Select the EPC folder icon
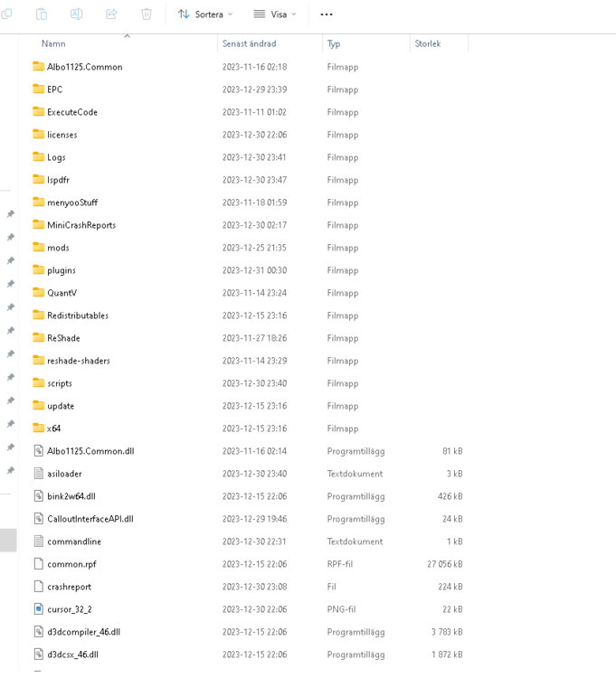Image resolution: width=616 pixels, height=678 pixels. 39,89
